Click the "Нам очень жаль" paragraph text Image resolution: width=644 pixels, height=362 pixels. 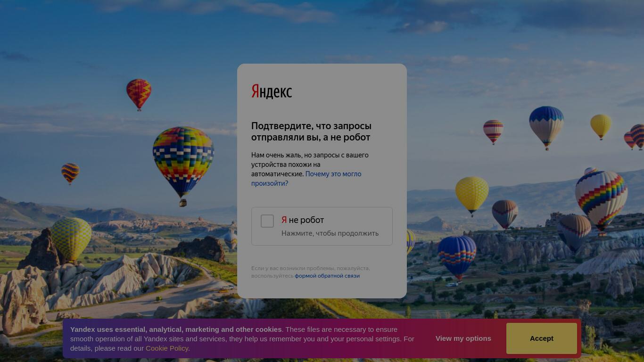[310, 169]
